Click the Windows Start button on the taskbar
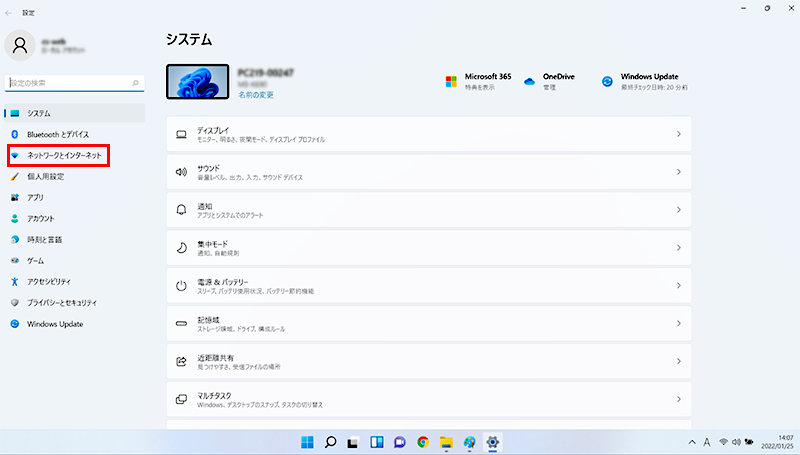The height and width of the screenshot is (455, 800). pyautogui.click(x=307, y=441)
